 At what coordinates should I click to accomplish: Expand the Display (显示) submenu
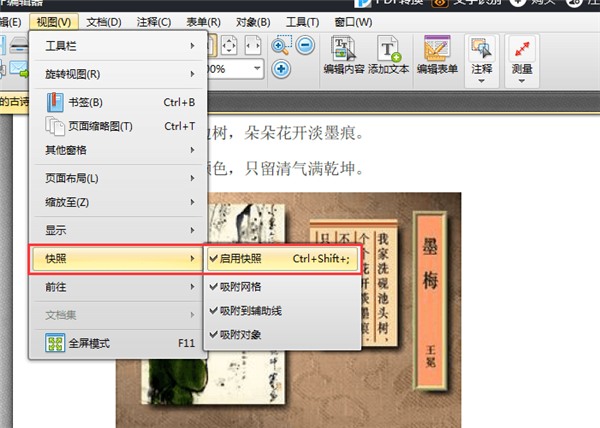pos(120,230)
